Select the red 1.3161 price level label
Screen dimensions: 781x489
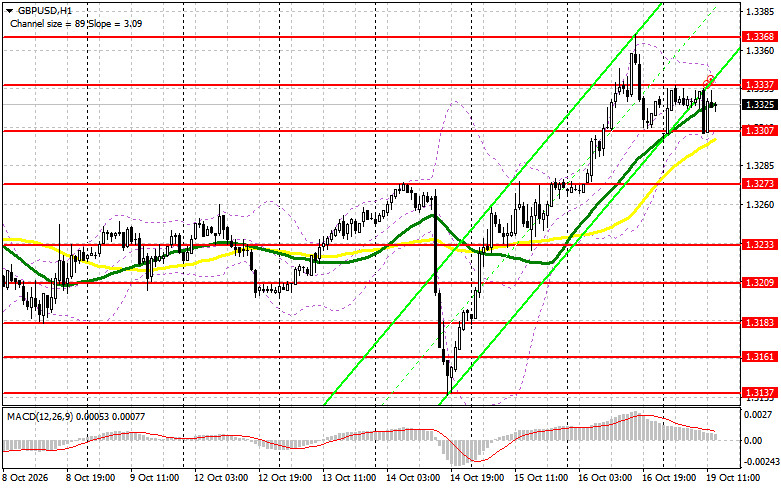pyautogui.click(x=760, y=357)
